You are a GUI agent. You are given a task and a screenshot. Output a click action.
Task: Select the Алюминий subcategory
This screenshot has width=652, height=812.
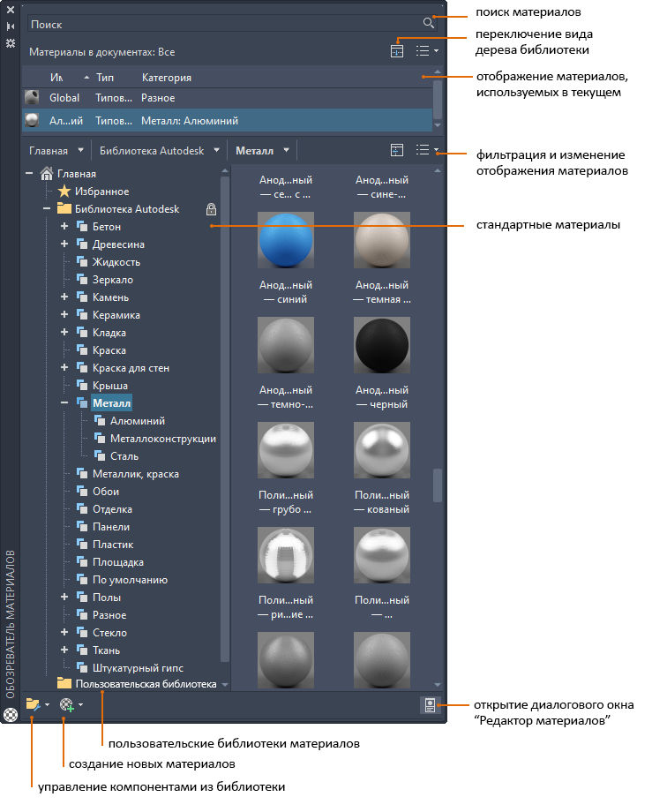137,421
